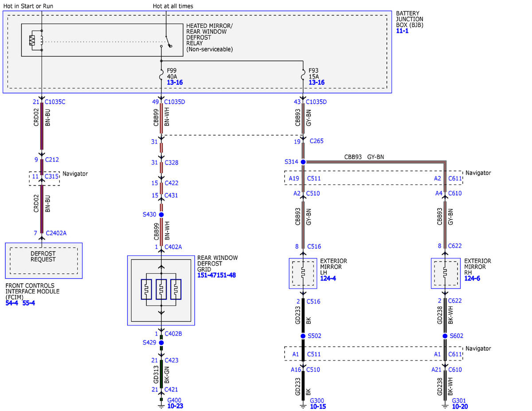Select the Rear Window Defrost Grid component
532x411 pixels.
click(x=161, y=290)
